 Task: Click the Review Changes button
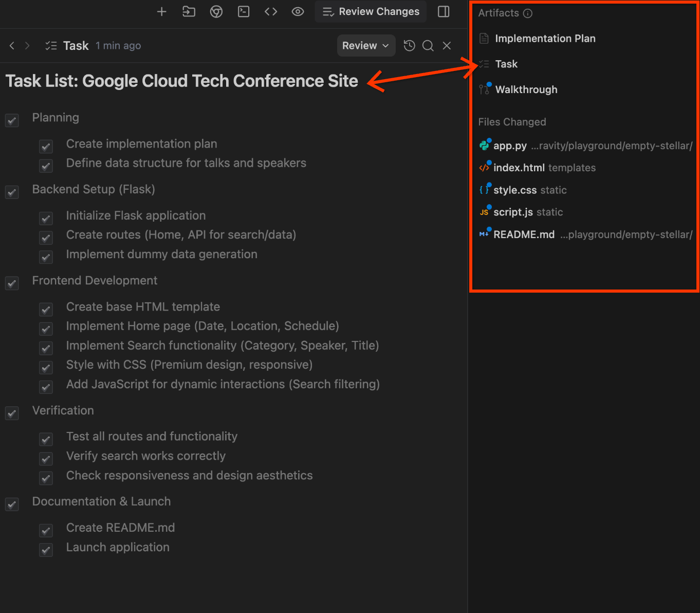point(371,11)
